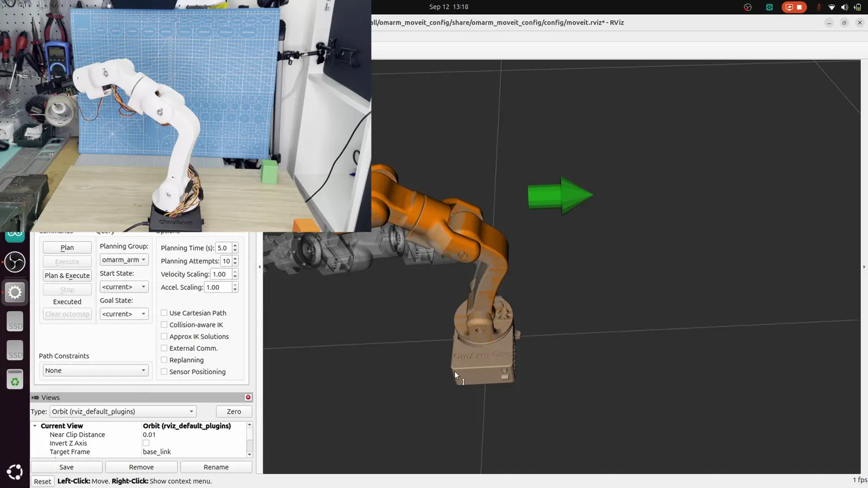
Task: Enable Use Cartesian Path
Action: point(164,313)
